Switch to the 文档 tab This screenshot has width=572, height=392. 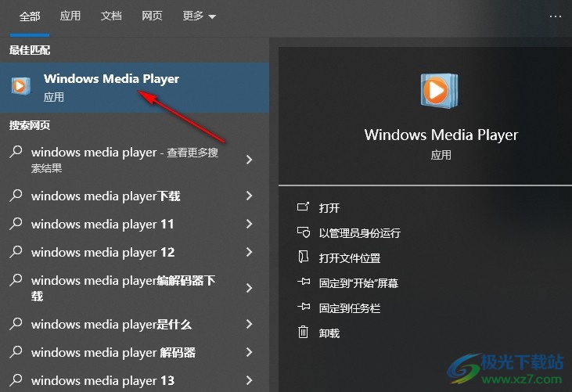111,16
